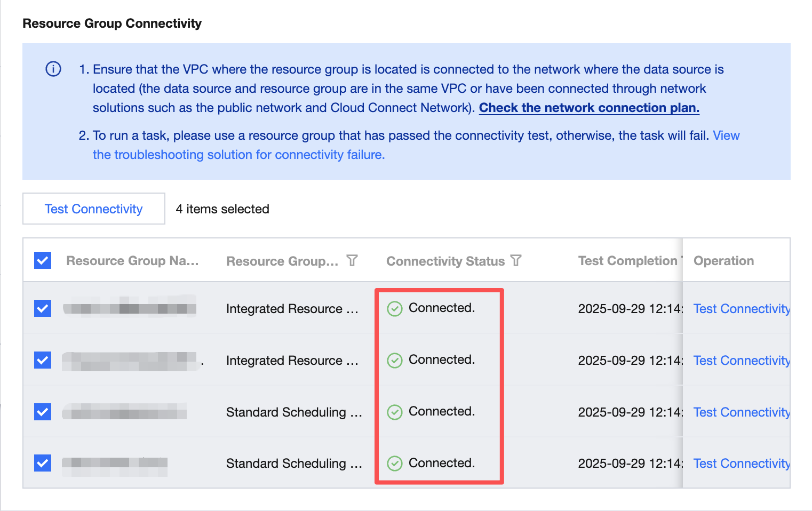
Task: Click the first row's green Connected check icon
Action: (395, 309)
